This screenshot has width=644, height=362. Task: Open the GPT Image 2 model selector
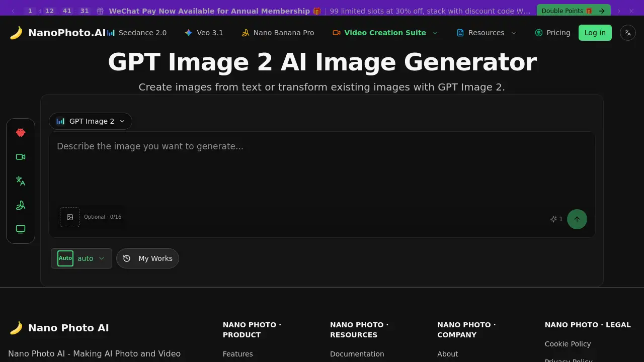[91, 121]
